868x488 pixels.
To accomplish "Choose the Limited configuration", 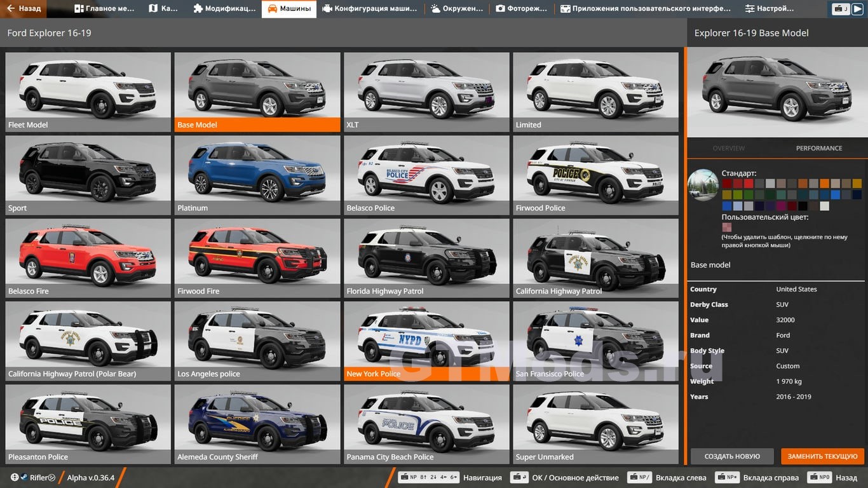I will tap(595, 92).
